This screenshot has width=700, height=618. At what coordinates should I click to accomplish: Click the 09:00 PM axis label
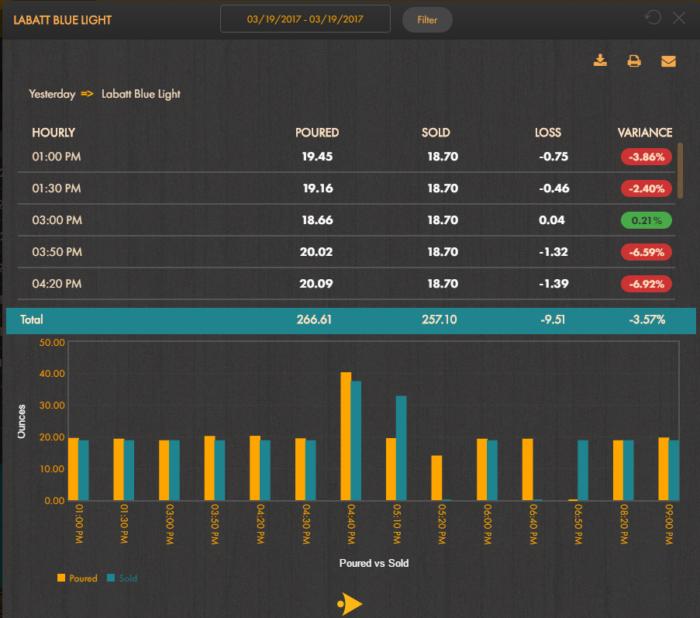click(669, 524)
